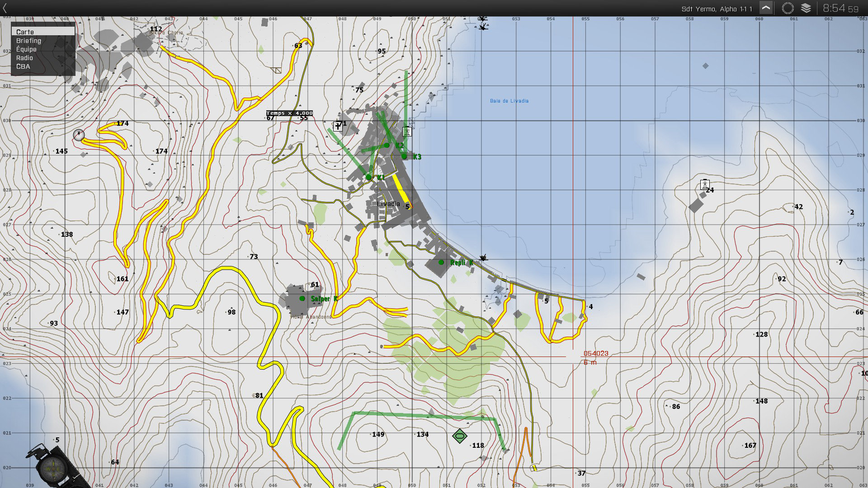
Task: Open the Radio section
Action: point(24,58)
